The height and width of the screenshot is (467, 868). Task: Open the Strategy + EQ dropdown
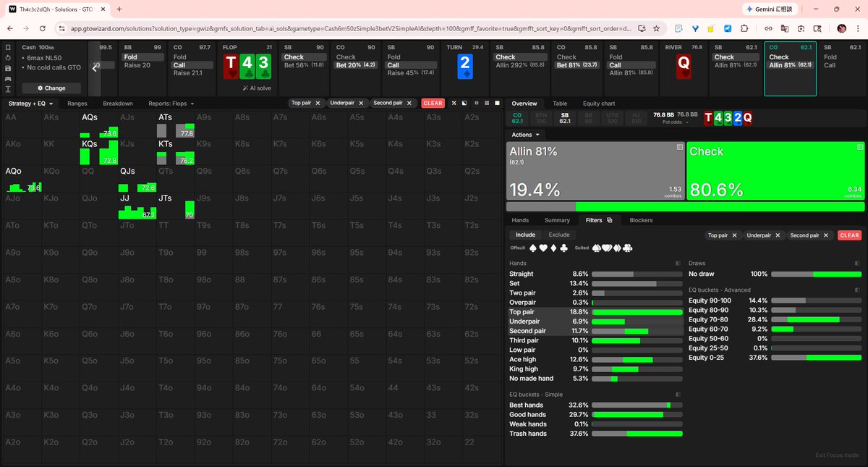[30, 104]
